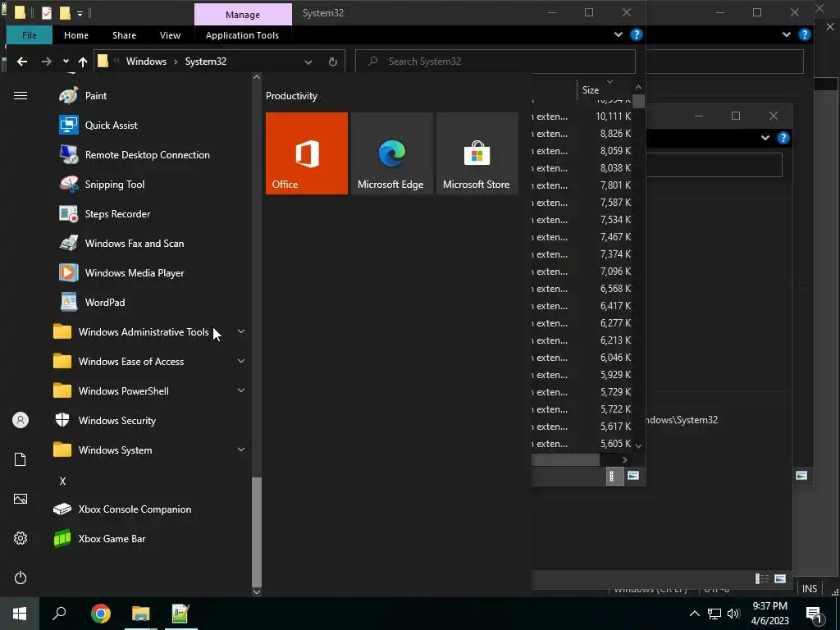The height and width of the screenshot is (630, 840).
Task: Launch Windows Media Player
Action: (121, 272)
